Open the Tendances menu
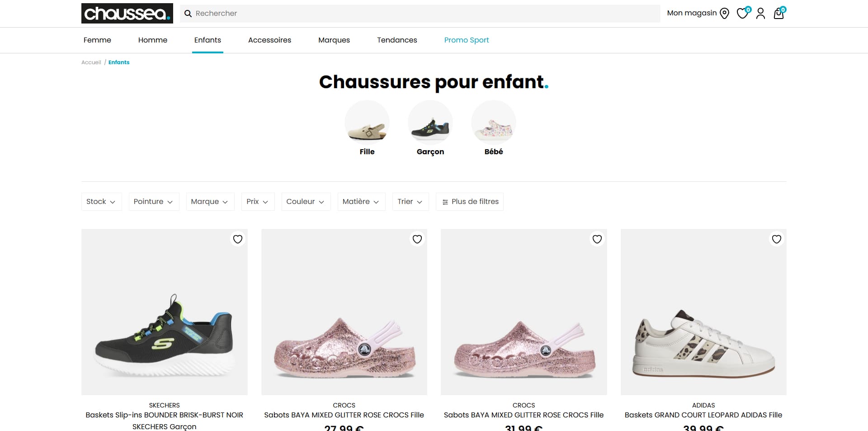 click(x=397, y=40)
